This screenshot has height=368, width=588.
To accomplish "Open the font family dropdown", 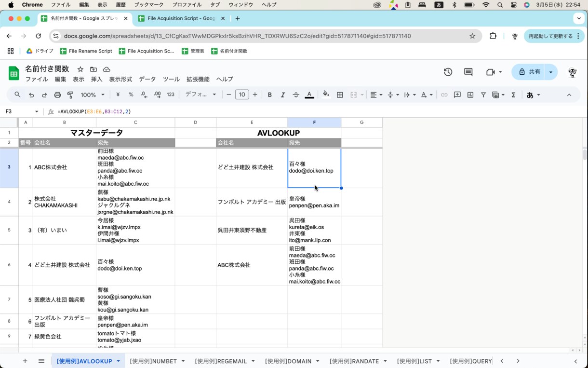I will coord(201,95).
